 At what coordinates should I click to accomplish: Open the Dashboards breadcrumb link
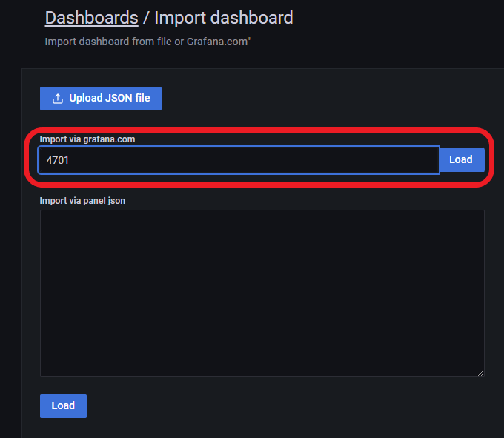point(92,18)
